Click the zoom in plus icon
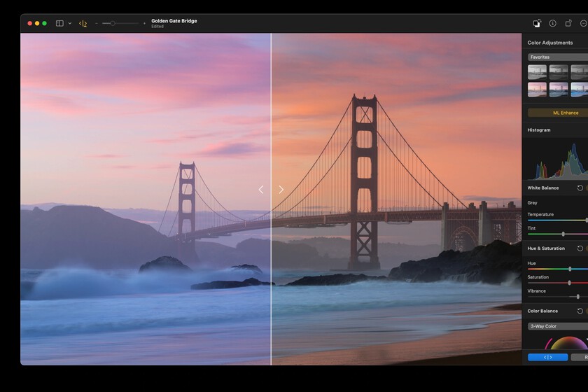 click(x=145, y=23)
